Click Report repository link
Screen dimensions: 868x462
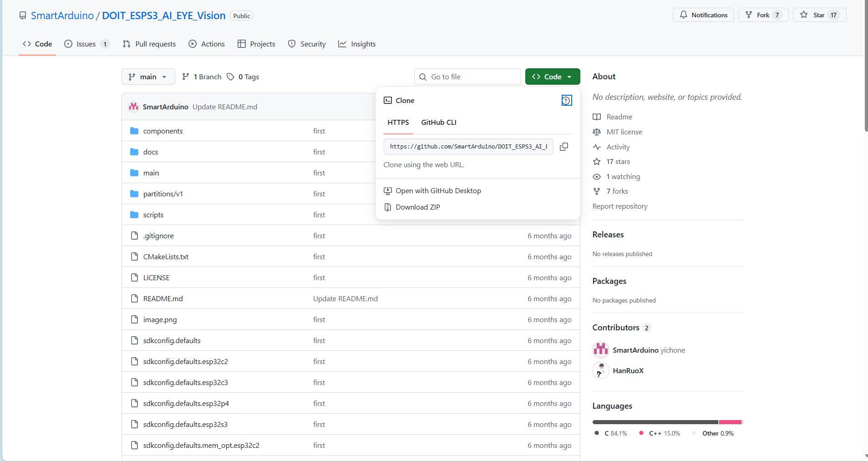tap(620, 206)
